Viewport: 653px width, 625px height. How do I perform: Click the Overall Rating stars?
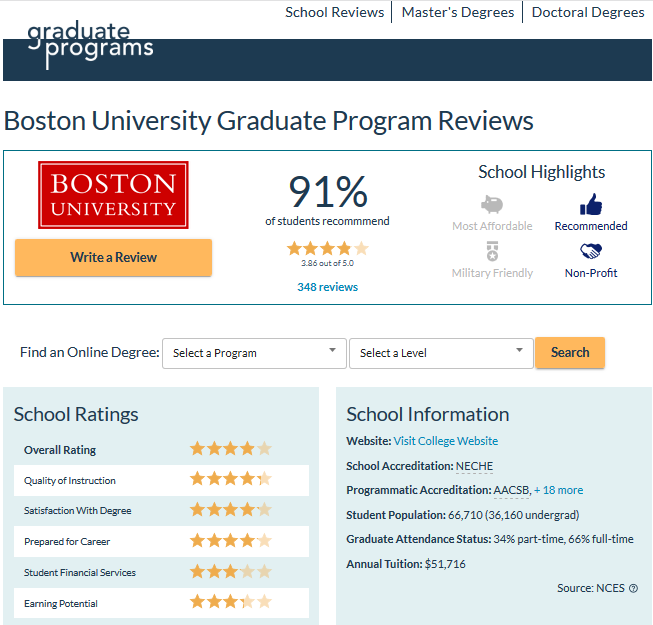[x=230, y=449]
